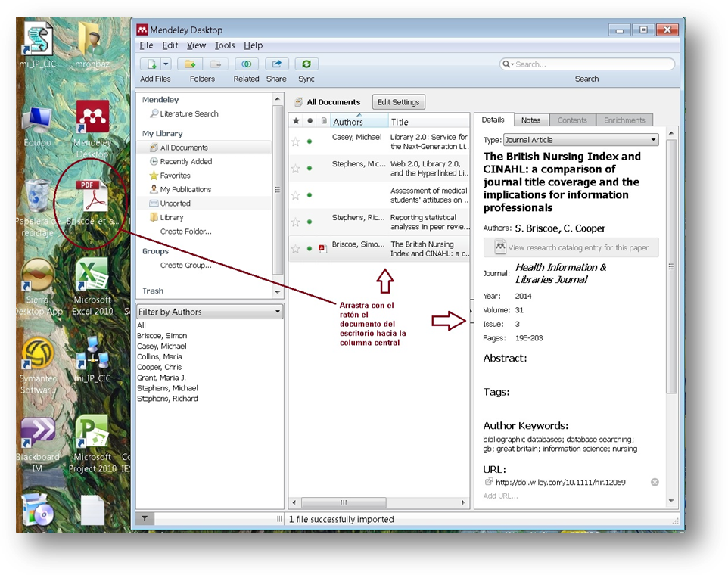Switch to the Contents tab
Screen dimensions: 728x575
tap(572, 120)
